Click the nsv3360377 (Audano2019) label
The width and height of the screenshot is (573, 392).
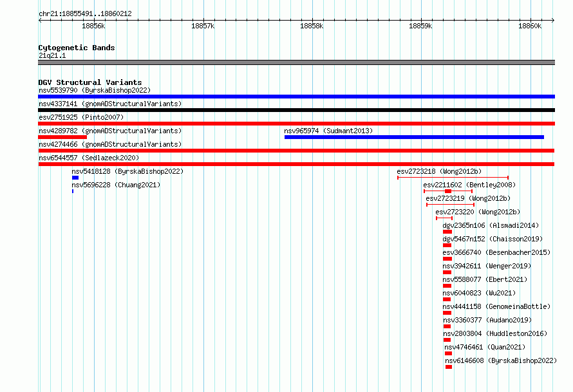tap(487, 320)
